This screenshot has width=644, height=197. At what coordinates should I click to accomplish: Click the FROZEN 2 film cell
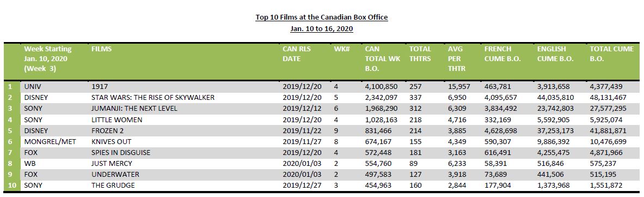point(107,130)
